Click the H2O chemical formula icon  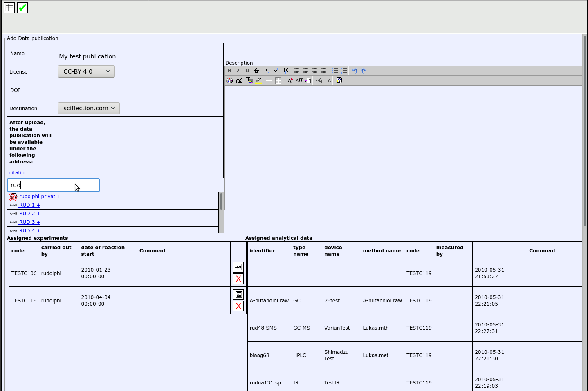coord(285,71)
